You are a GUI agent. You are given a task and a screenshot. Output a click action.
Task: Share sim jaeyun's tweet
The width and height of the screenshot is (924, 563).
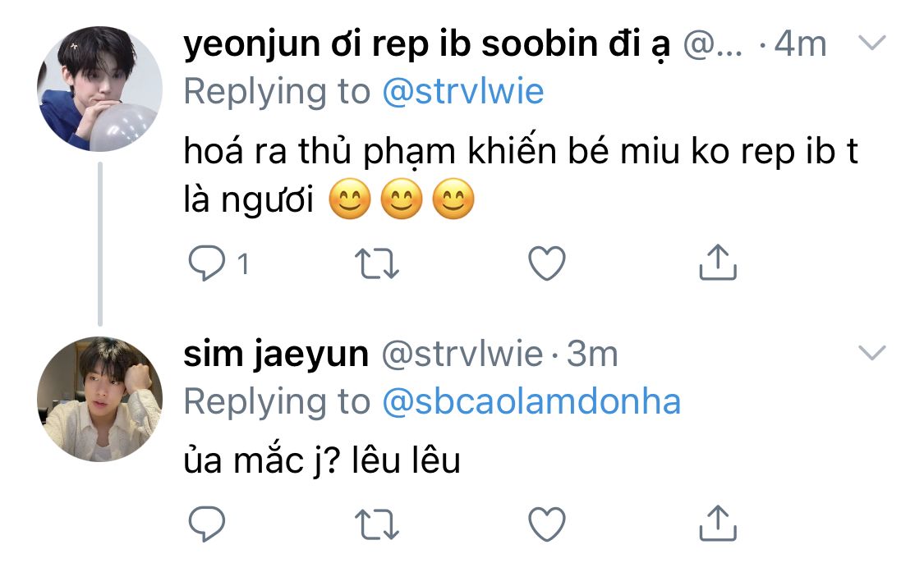[717, 522]
